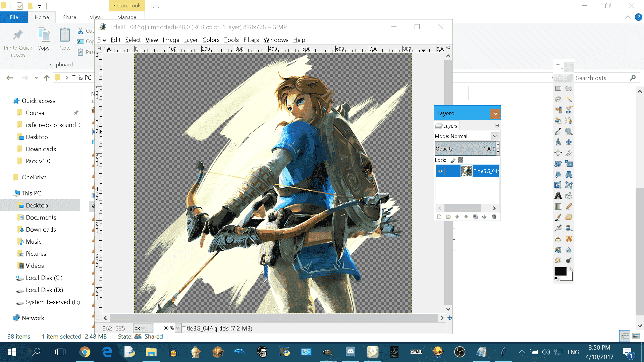Duplicate the current layer
The width and height of the screenshot is (644, 362).
coord(475,217)
